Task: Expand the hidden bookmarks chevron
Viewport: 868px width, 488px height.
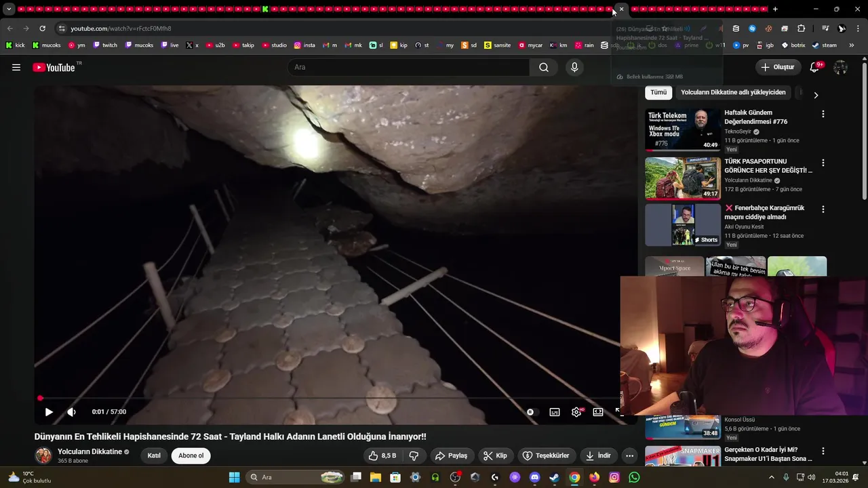Action: click(852, 45)
